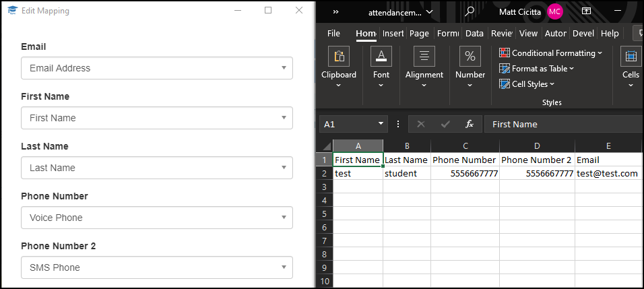Image resolution: width=644 pixels, height=289 pixels.
Task: Switch to the Automate ribbon tab
Action: point(555,34)
